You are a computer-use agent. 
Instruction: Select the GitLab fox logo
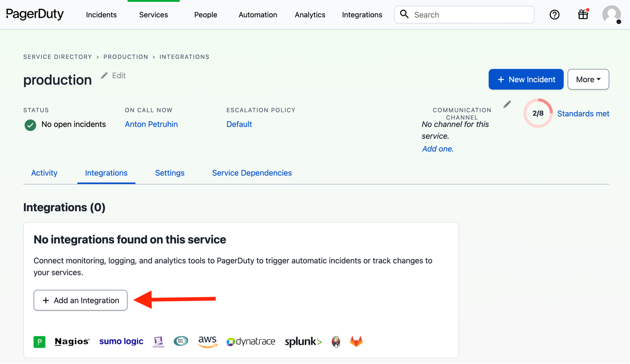pos(356,341)
